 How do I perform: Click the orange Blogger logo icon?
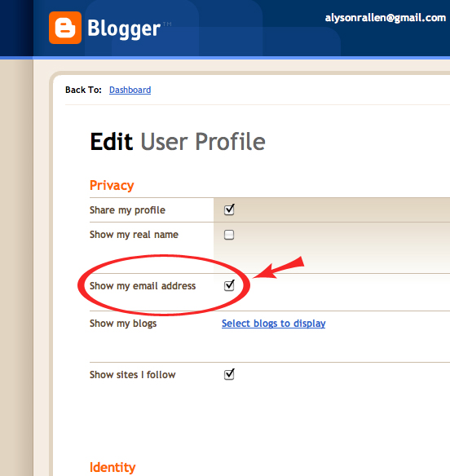pyautogui.click(x=65, y=28)
